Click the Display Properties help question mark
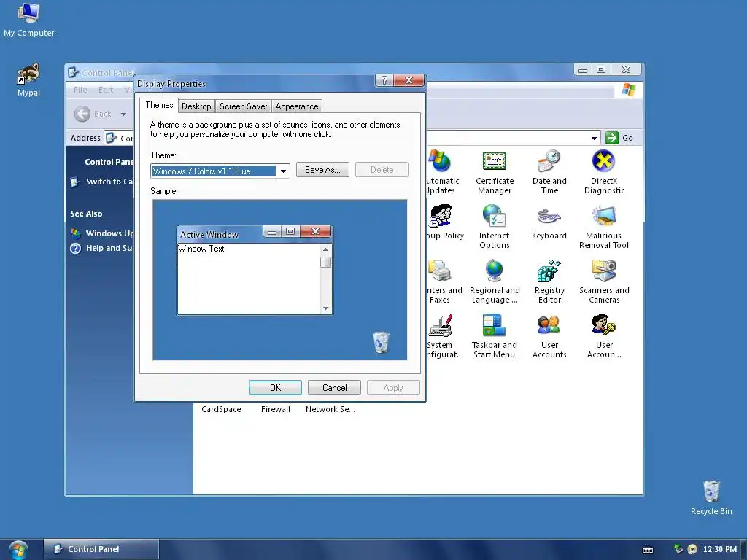Image resolution: width=747 pixels, height=560 pixels. tap(384, 80)
